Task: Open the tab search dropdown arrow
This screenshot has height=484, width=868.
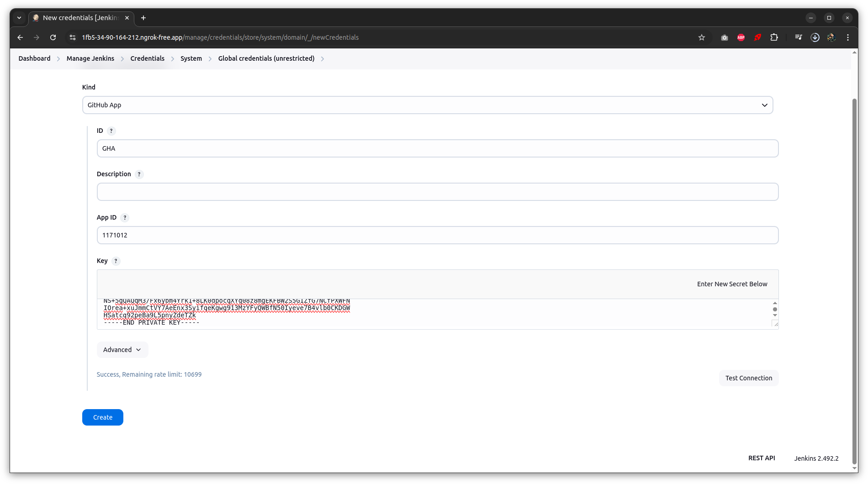Action: [19, 18]
